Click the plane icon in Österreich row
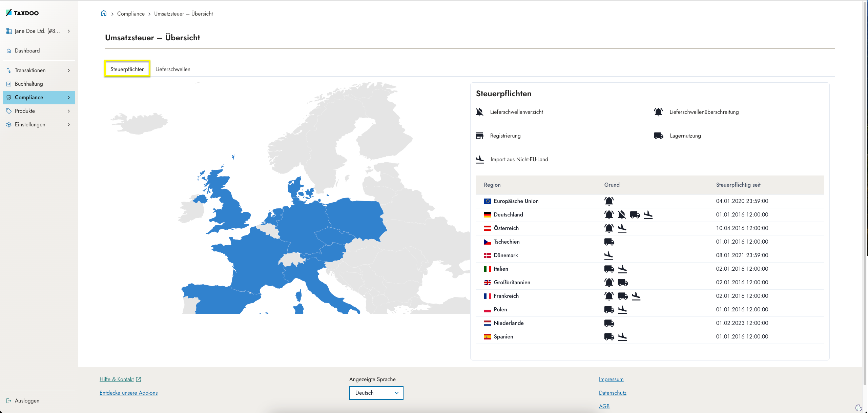868x413 pixels. [622, 228]
